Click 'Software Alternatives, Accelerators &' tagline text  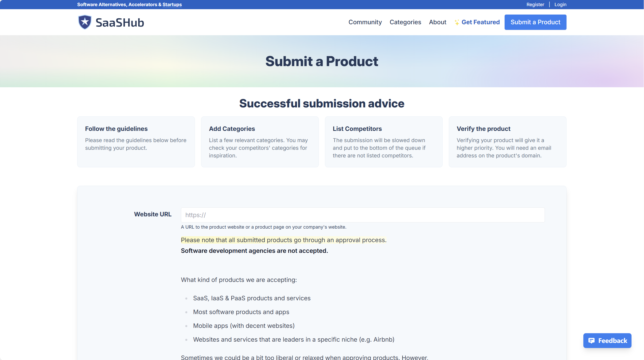[x=119, y=4]
